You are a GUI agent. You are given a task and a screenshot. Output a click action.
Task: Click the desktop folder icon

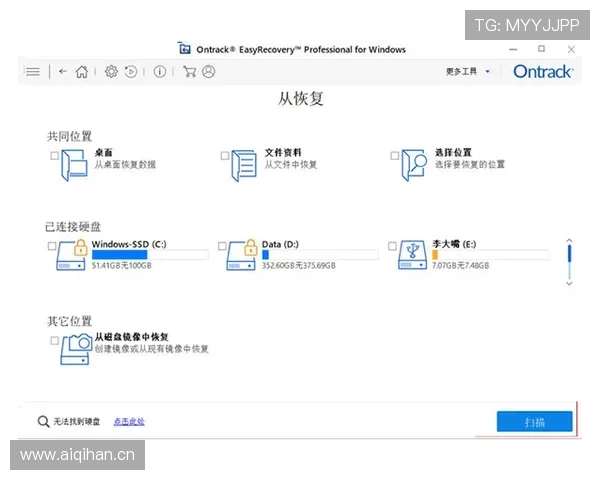coord(74,165)
